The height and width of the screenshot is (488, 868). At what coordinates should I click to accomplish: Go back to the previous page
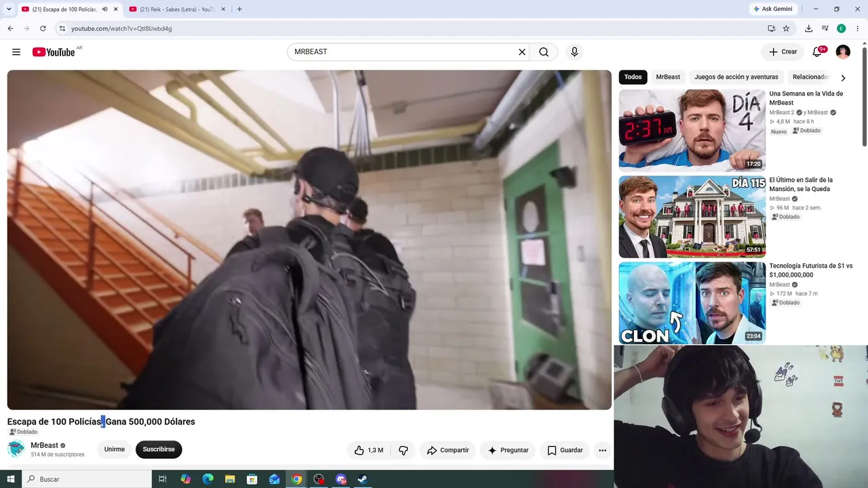[10, 28]
